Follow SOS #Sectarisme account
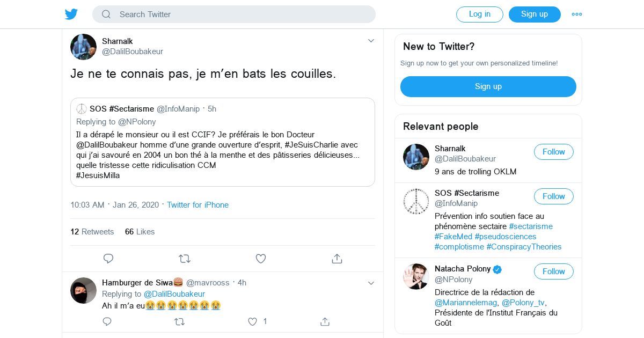Viewport: 644px width, 338px height. (x=553, y=196)
